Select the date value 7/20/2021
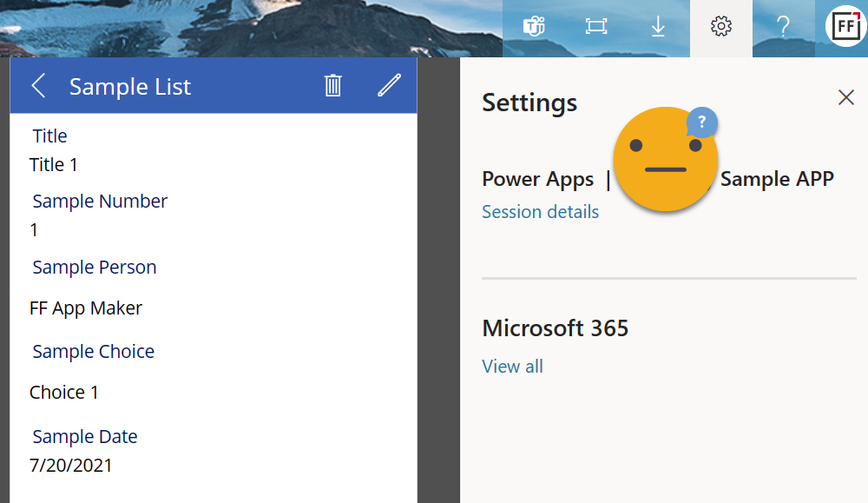Viewport: 868px width, 503px height. [x=71, y=466]
